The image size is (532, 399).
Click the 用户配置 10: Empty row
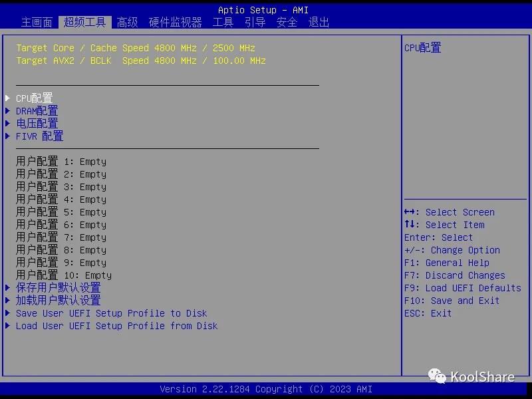64,275
